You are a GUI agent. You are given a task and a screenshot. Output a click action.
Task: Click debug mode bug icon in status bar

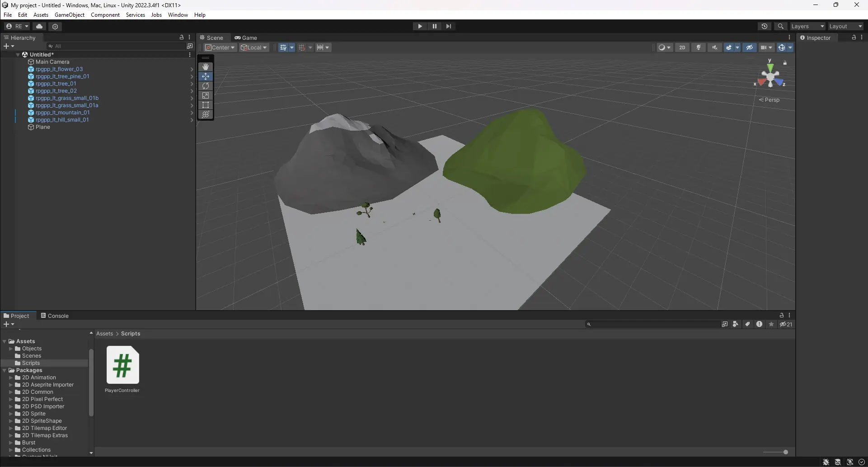coord(826,462)
